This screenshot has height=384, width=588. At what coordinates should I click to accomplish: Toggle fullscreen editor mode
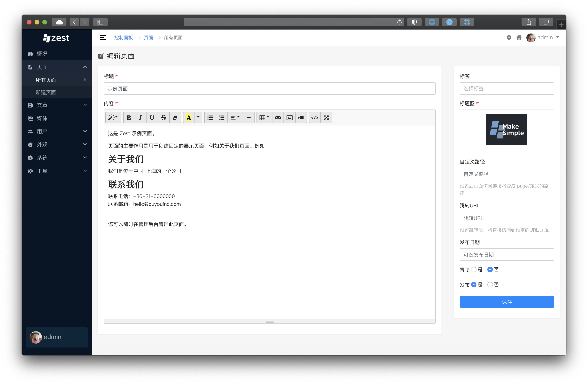326,117
